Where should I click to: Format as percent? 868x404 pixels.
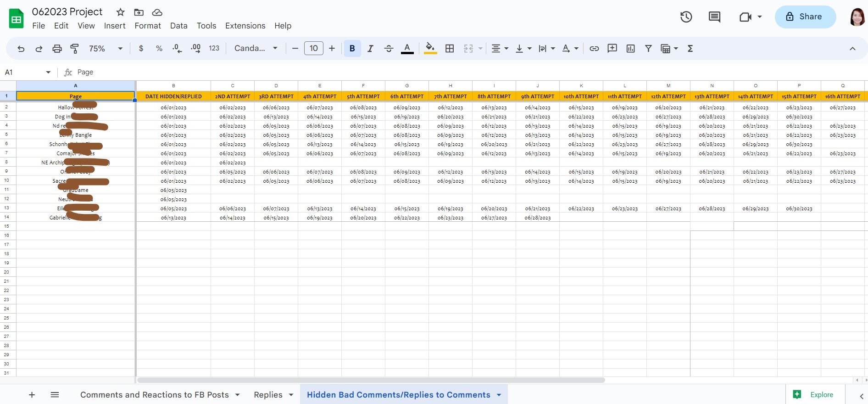pyautogui.click(x=159, y=48)
